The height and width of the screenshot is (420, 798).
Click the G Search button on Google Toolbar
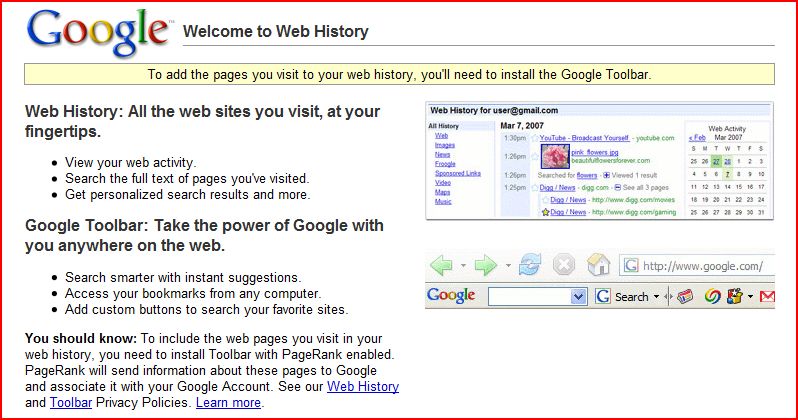pos(623,297)
